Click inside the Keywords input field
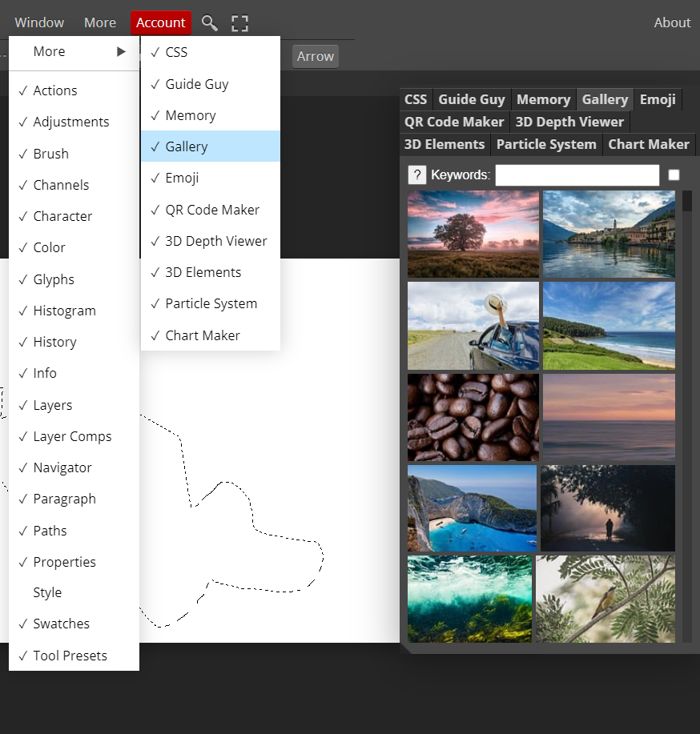The image size is (700, 734). click(577, 174)
